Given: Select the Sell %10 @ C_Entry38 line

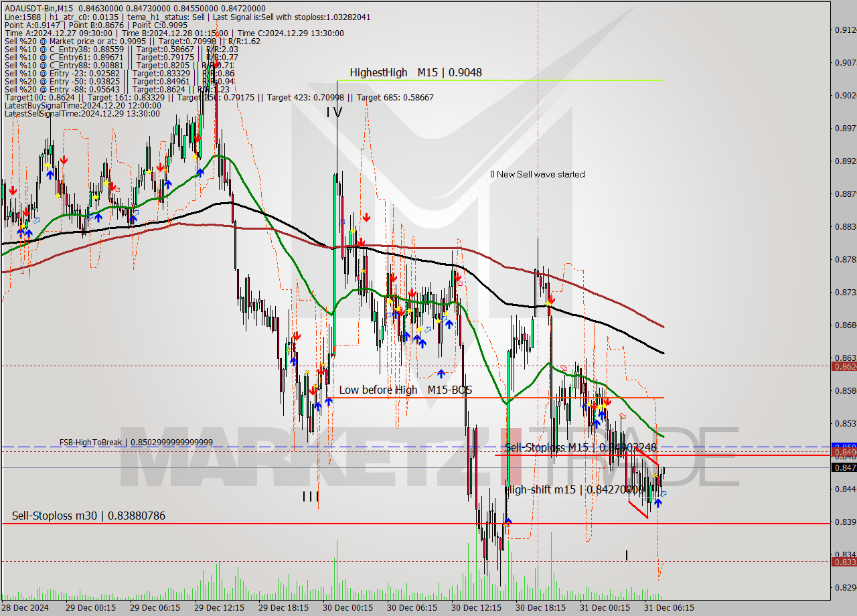Looking at the screenshot, I should pos(121,49).
